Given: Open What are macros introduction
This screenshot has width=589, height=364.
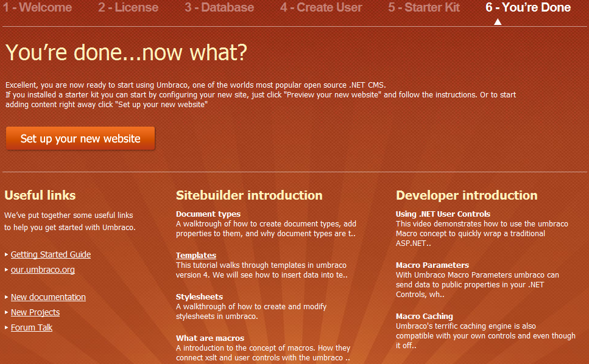Looking at the screenshot, I should 210,338.
